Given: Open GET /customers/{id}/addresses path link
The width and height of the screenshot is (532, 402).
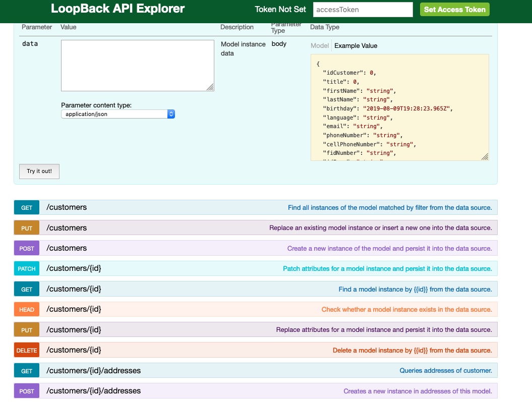Looking at the screenshot, I should click(x=93, y=370).
